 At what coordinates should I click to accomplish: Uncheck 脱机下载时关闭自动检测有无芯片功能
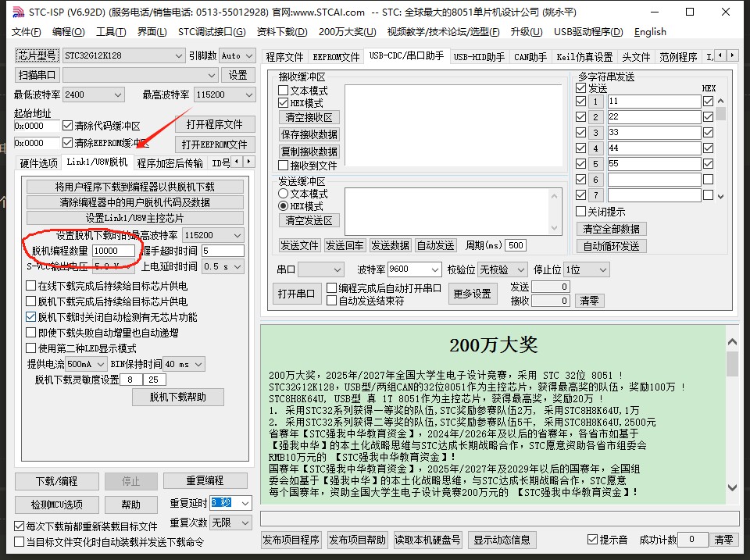(31, 317)
